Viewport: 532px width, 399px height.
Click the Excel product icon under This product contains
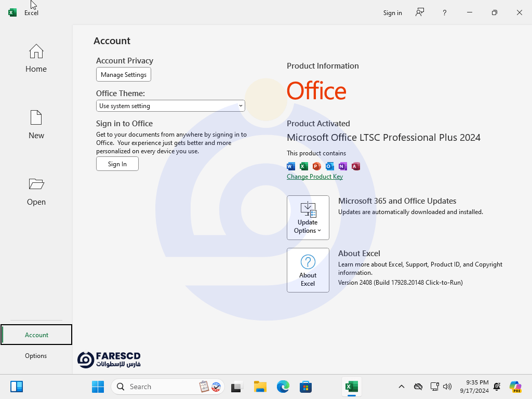click(x=303, y=166)
